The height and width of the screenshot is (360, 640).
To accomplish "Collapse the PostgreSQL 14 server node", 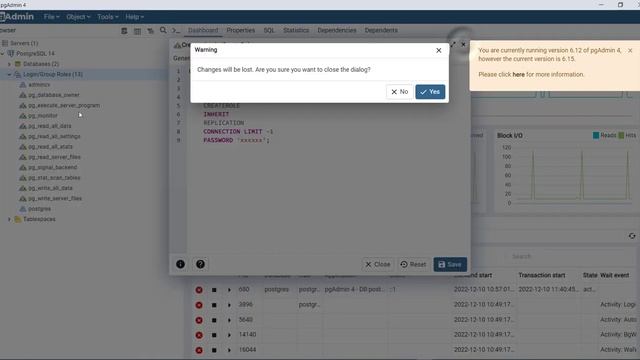I will (3, 53).
